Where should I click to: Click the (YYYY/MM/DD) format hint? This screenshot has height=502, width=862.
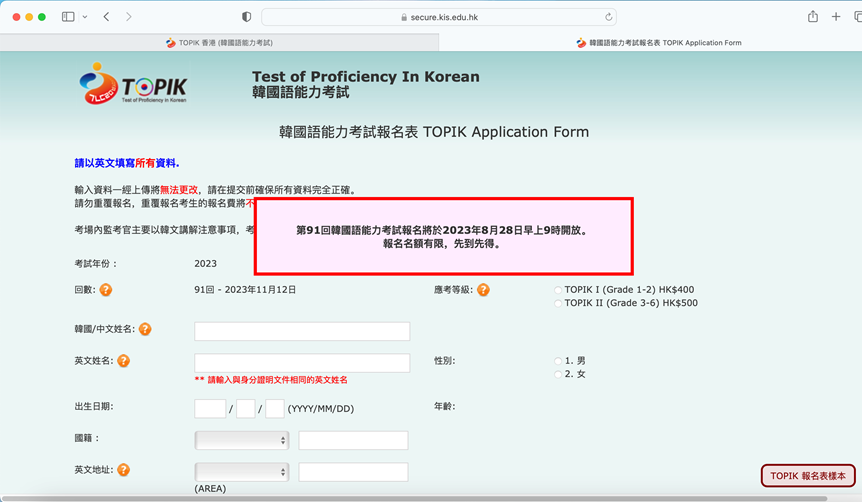[321, 409]
